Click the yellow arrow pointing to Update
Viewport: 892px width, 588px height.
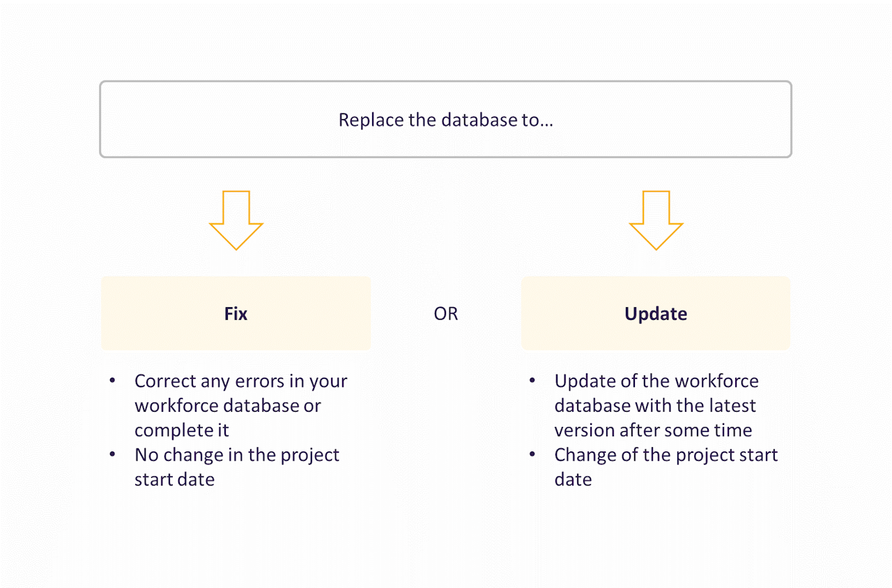pos(656,220)
